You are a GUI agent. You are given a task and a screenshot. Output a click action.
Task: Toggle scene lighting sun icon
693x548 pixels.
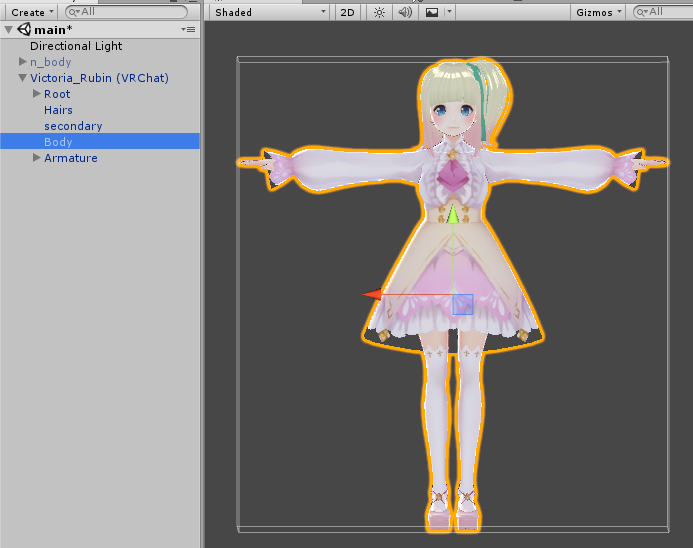(379, 12)
